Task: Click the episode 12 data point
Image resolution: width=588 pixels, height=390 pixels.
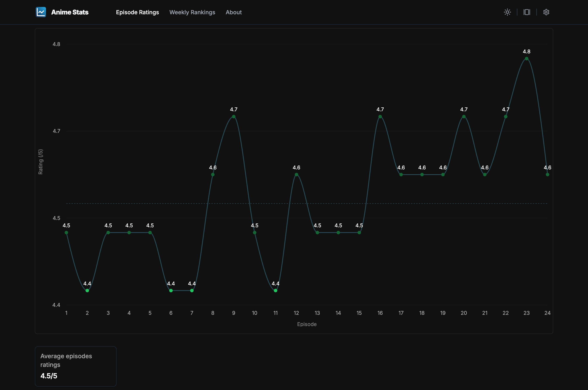Action: pos(296,175)
